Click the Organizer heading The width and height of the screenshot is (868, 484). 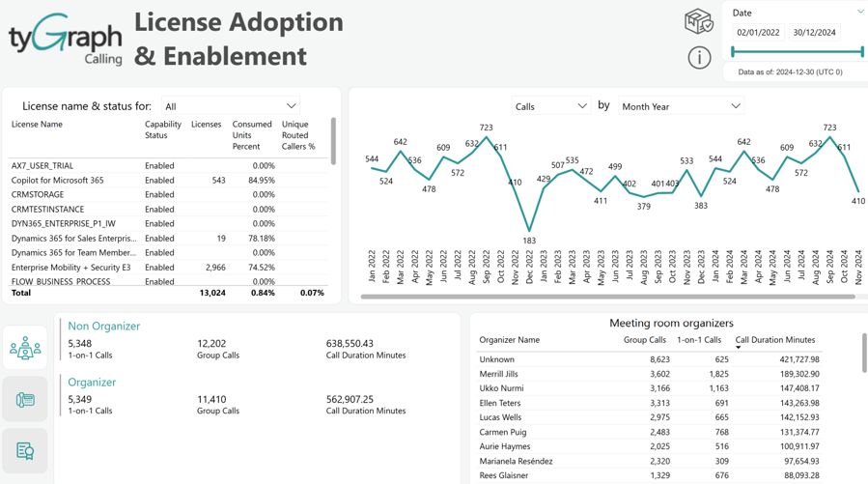tap(92, 383)
